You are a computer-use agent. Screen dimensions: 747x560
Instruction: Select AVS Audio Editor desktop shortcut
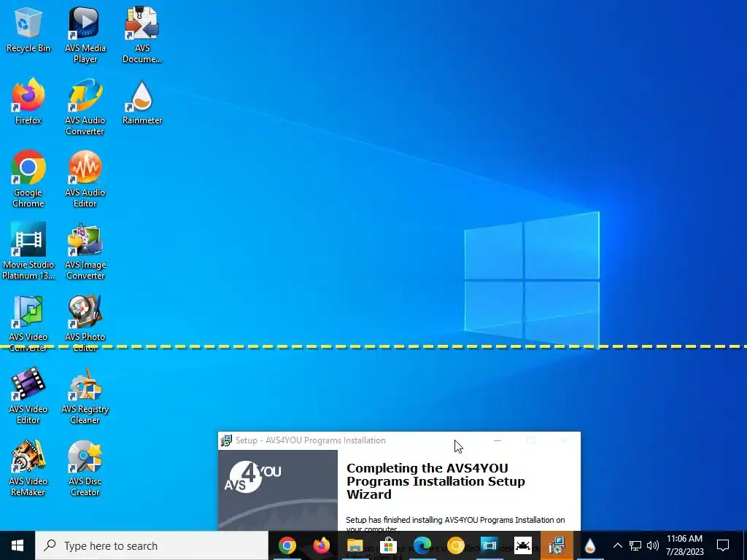click(x=85, y=179)
